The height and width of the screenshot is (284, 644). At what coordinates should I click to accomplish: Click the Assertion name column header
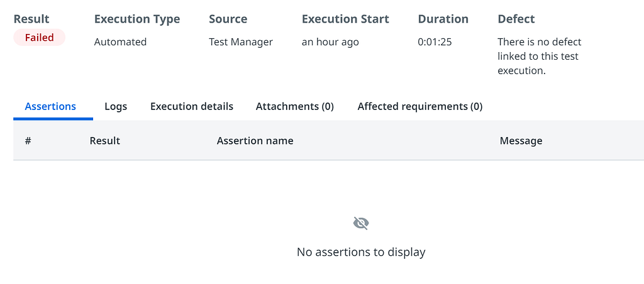[x=255, y=141]
